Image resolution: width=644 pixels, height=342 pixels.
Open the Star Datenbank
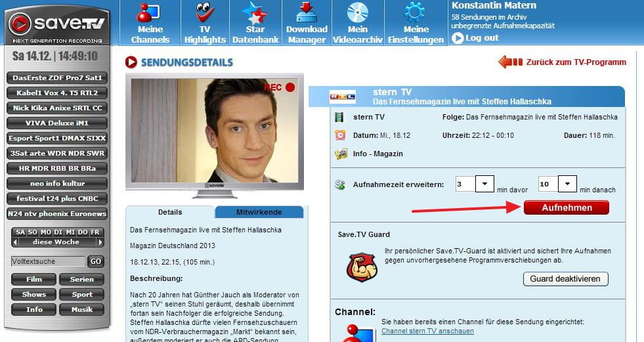(x=255, y=22)
